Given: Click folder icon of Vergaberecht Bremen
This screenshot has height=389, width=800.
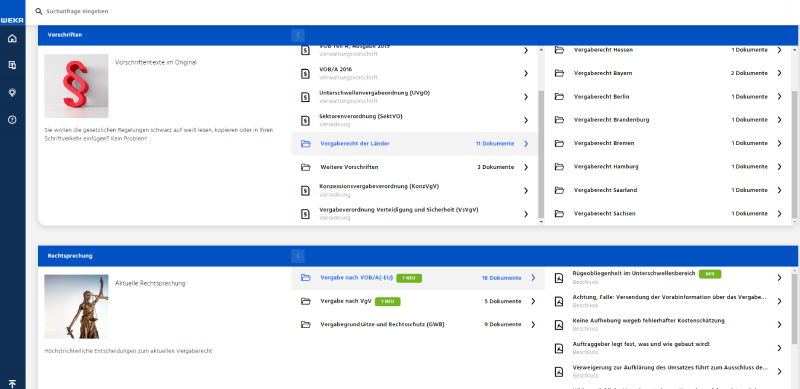Looking at the screenshot, I should [x=559, y=143].
